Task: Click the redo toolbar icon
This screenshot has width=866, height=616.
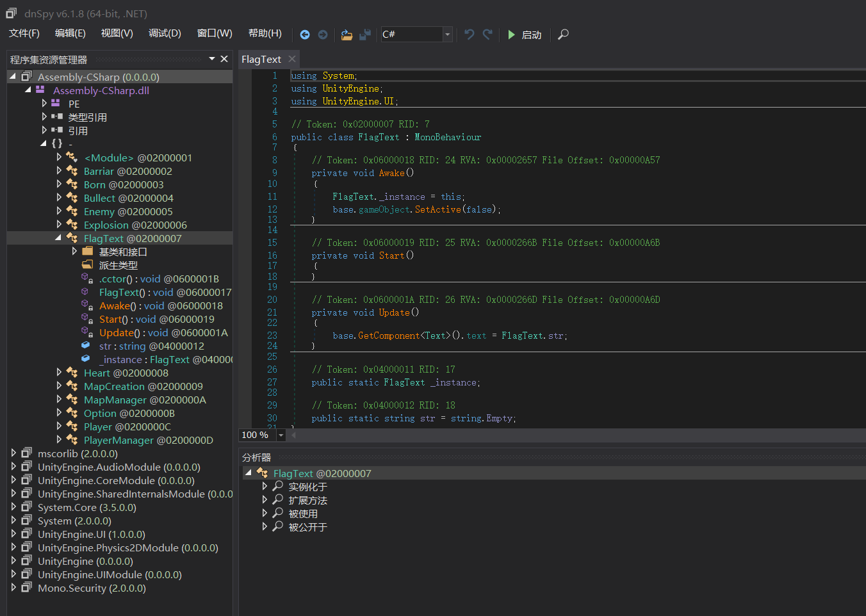Action: point(487,35)
